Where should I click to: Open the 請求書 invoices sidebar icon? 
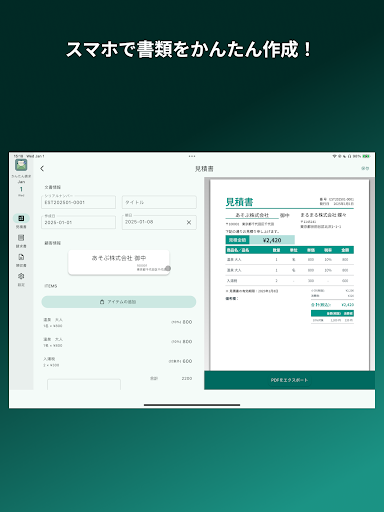(21, 238)
